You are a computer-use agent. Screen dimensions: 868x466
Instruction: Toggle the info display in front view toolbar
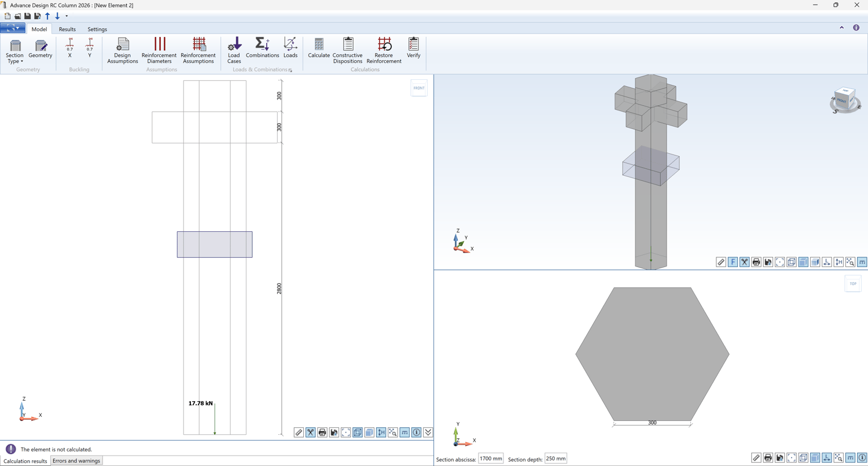coord(416,432)
